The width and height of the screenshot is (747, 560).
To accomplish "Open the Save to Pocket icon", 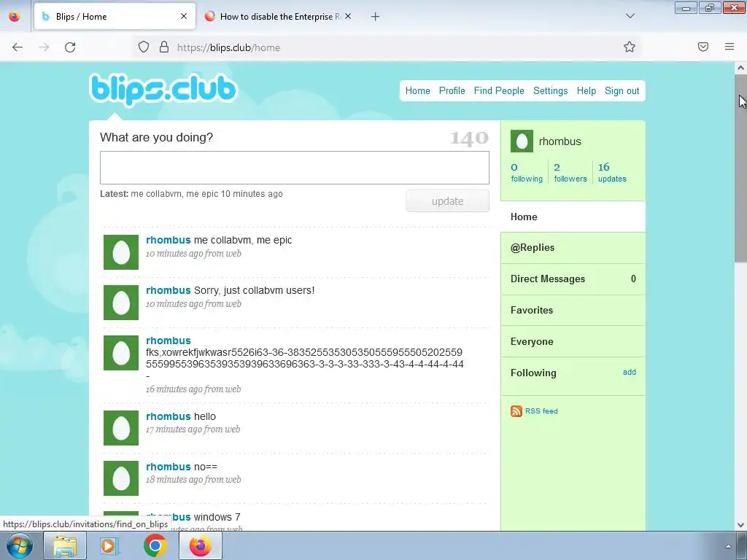I will pyautogui.click(x=703, y=47).
